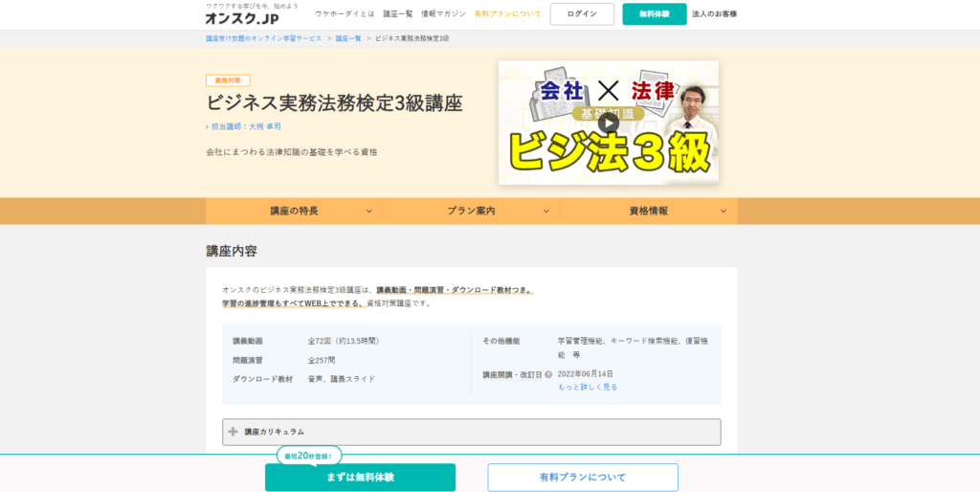Click the ログイン button

pyautogui.click(x=582, y=14)
